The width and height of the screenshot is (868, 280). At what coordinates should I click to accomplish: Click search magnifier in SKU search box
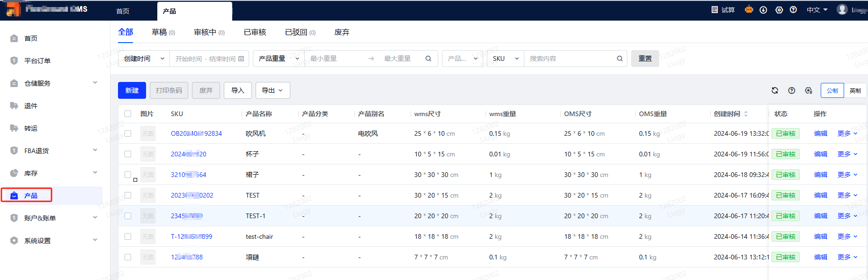pos(619,59)
